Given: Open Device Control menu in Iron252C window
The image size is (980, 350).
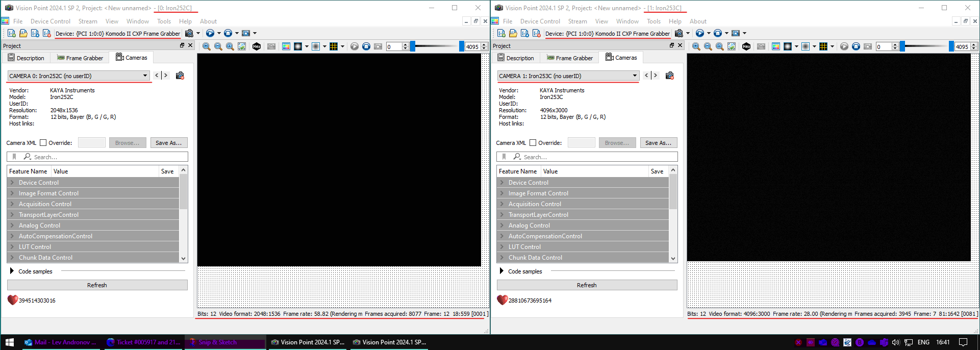Looking at the screenshot, I should click(51, 21).
